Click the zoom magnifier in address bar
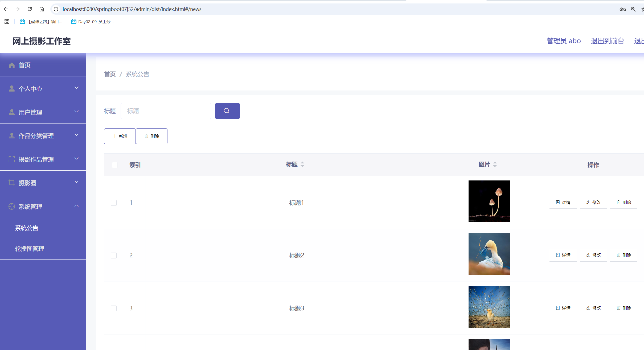644x350 pixels. [633, 9]
